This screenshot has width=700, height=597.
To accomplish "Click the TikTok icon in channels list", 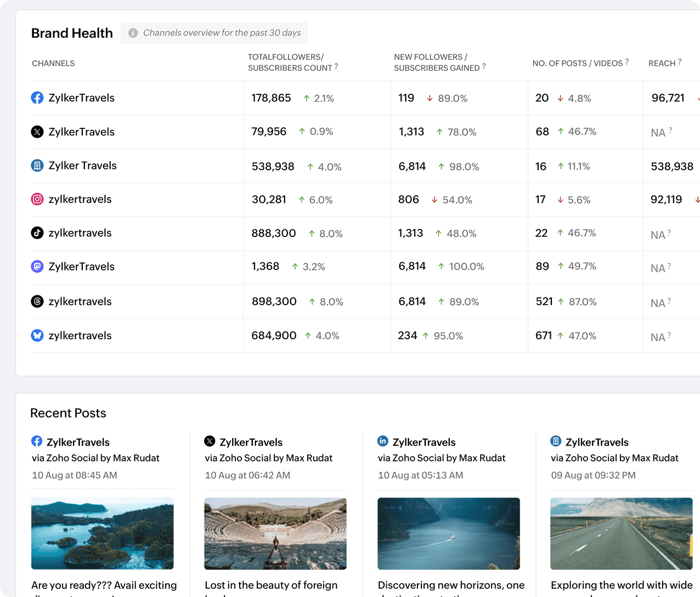I will click(x=37, y=233).
